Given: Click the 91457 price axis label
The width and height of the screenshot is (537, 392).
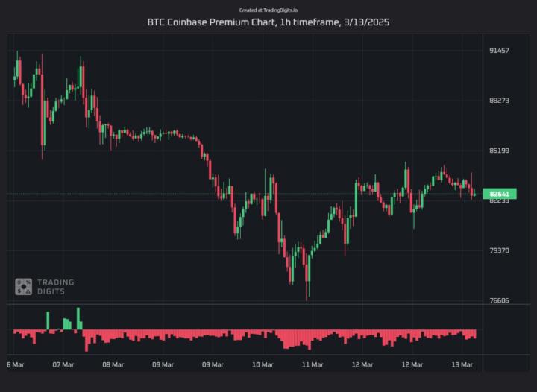Looking at the screenshot, I should coord(499,50).
